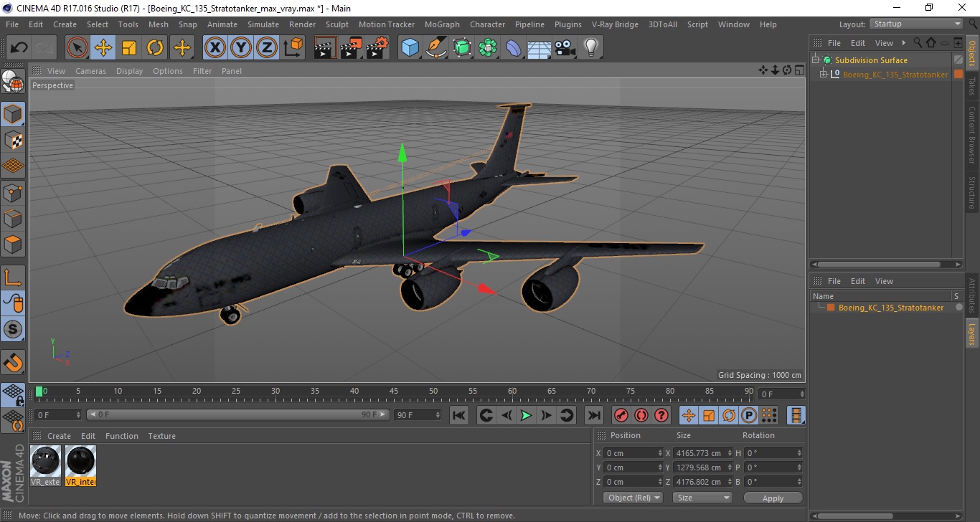Screen dimensions: 980x522
Task: Switch to the Takes side tab
Action: pyautogui.click(x=972, y=87)
